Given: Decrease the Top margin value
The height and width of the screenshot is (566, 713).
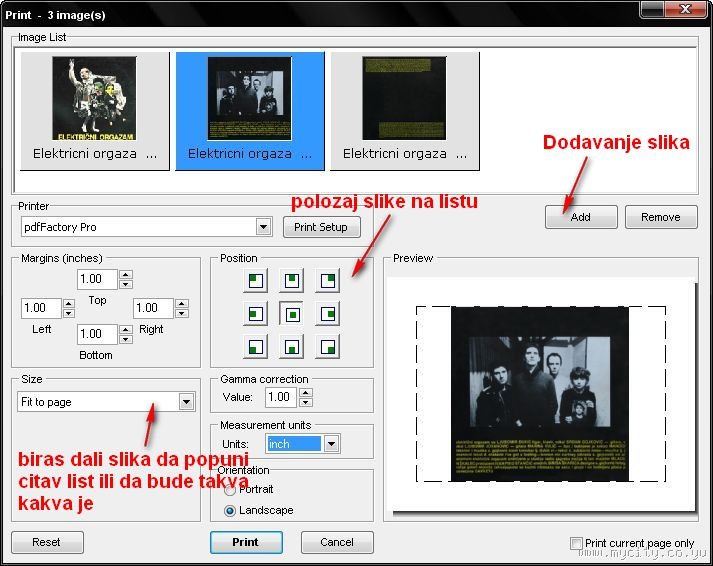Looking at the screenshot, I should pyautogui.click(x=126, y=284).
